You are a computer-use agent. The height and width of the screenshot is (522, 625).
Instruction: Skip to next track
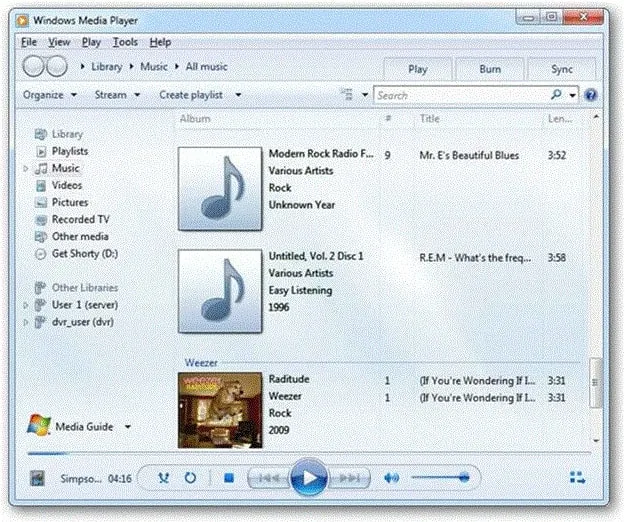[x=350, y=478]
